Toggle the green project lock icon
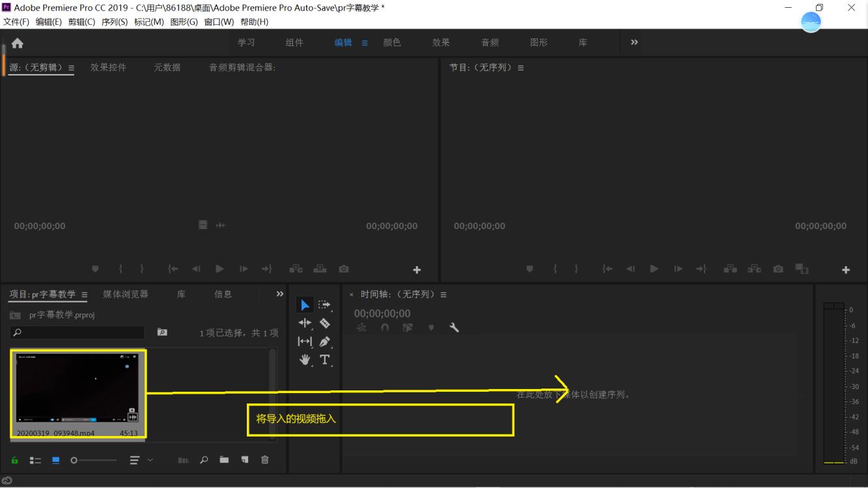 pos(14,459)
